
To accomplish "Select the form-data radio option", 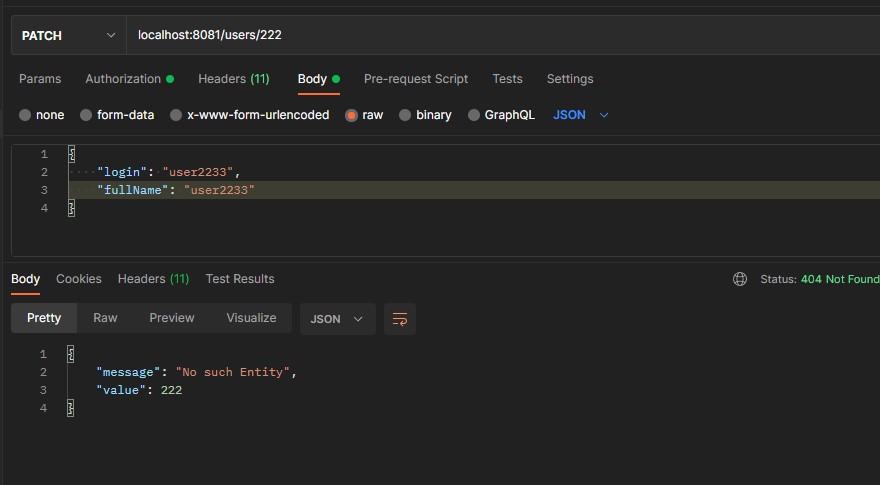I will point(86,115).
